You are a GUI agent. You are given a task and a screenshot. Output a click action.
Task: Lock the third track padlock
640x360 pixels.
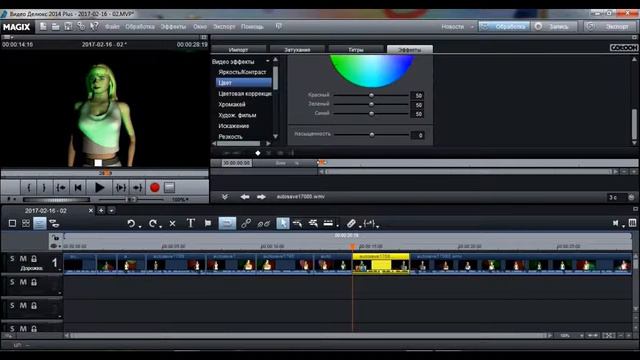34,305
